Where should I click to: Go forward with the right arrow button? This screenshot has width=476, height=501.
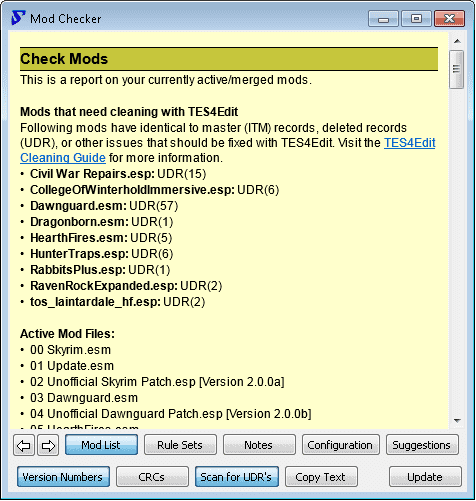[x=48, y=445]
